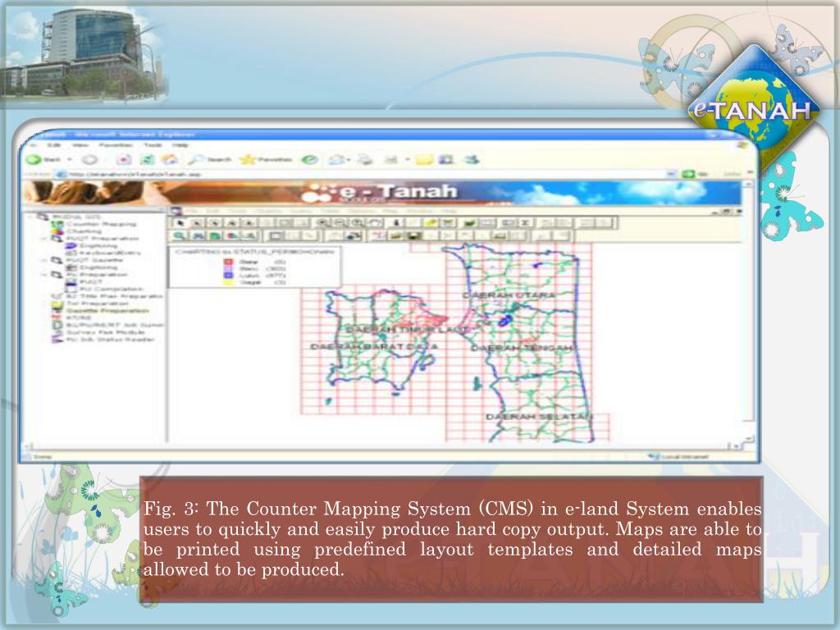Image resolution: width=840 pixels, height=630 pixels.
Task: Open the Mail icon in the browser toolbar
Action: click(x=336, y=159)
